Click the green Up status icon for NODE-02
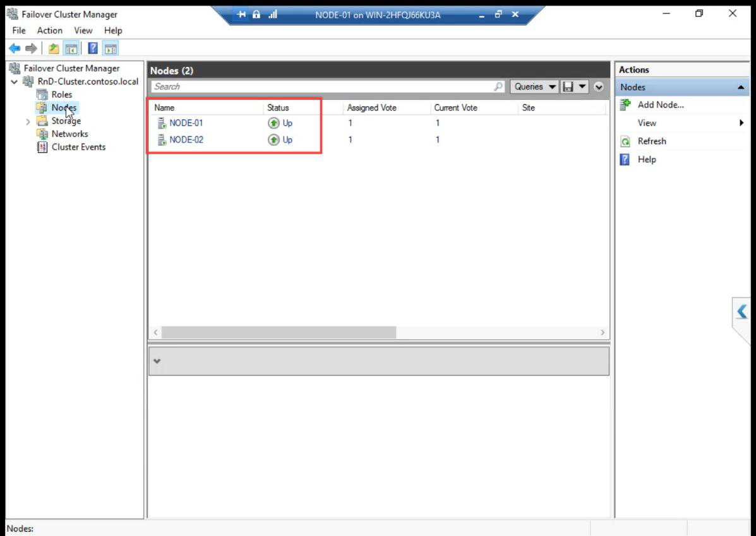Image resolution: width=756 pixels, height=536 pixels. point(273,140)
